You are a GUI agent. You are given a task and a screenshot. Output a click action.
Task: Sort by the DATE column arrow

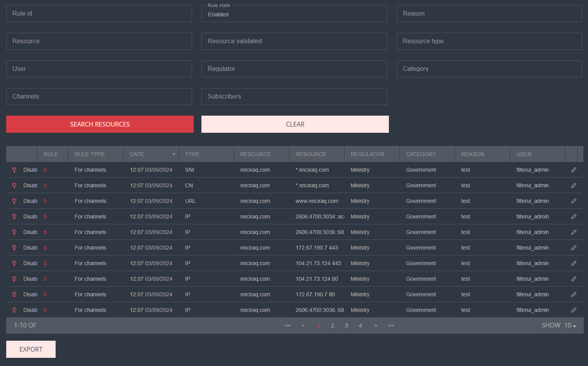click(x=173, y=154)
